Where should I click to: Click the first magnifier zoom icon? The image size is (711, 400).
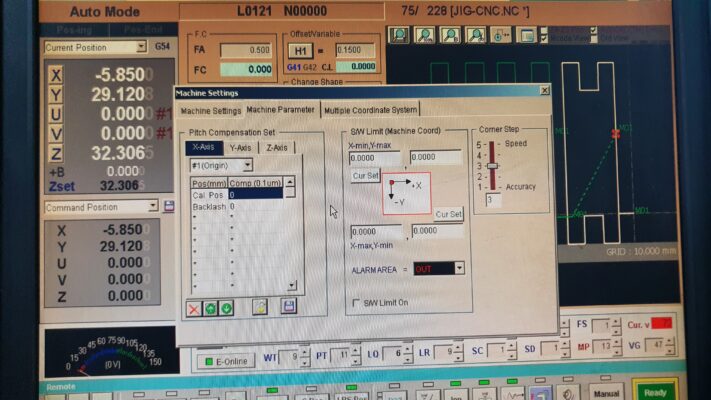tap(398, 35)
